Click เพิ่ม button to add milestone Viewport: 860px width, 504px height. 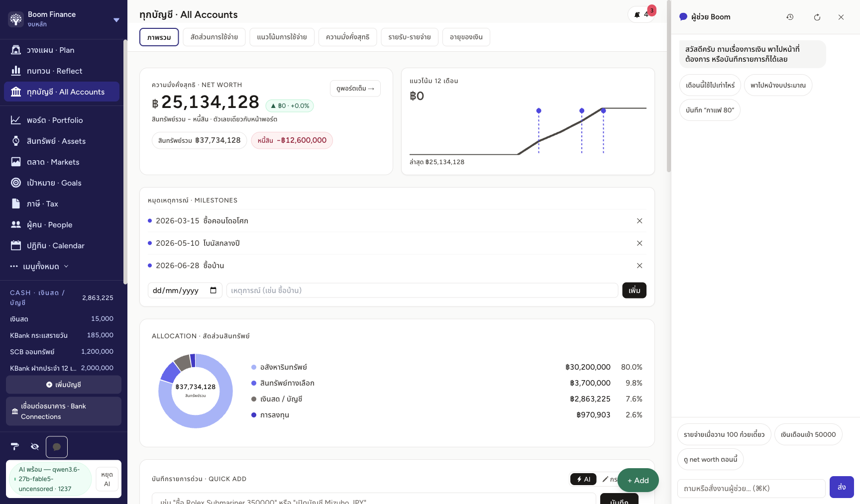pyautogui.click(x=635, y=290)
